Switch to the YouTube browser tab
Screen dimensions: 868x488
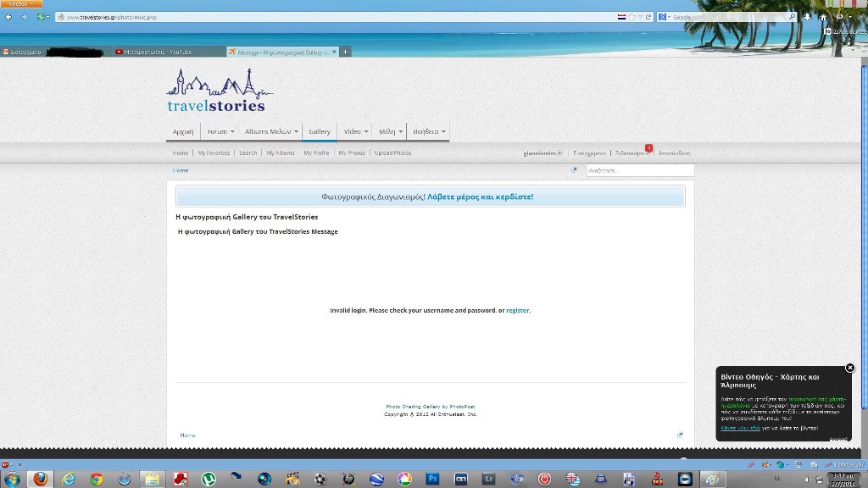[x=170, y=52]
